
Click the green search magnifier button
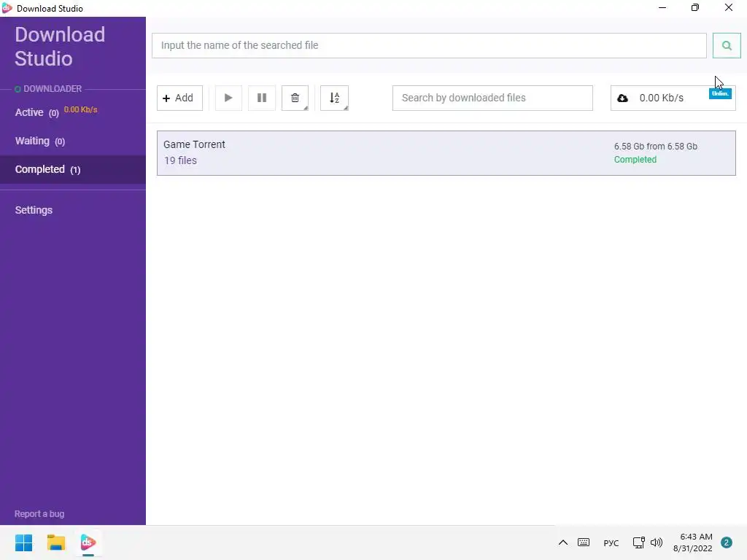(727, 46)
